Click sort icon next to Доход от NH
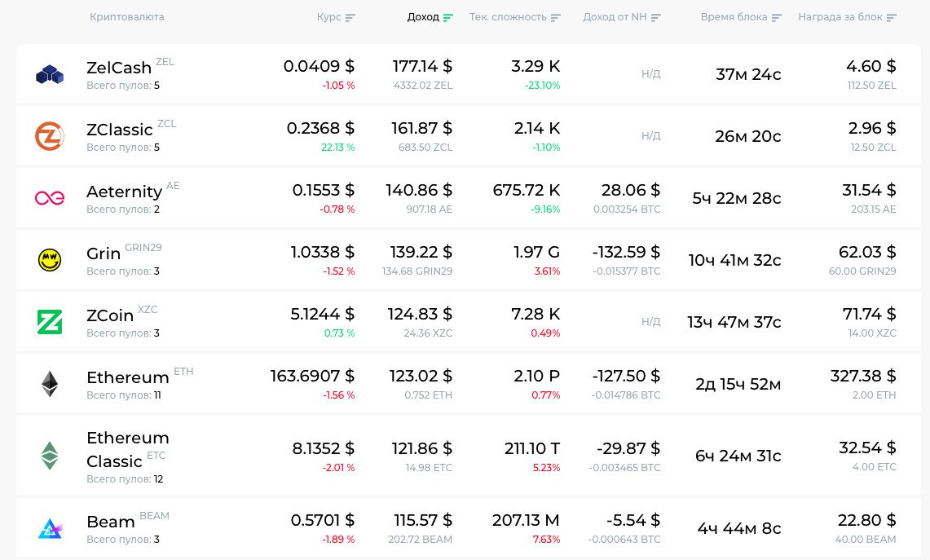This screenshot has width=930, height=560. (655, 17)
